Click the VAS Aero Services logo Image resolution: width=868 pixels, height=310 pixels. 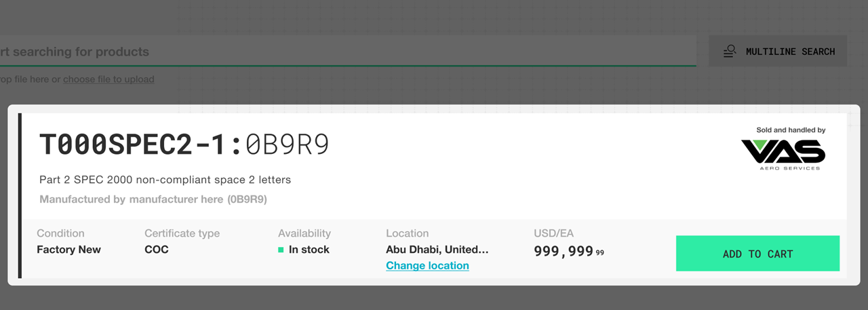[x=783, y=155]
